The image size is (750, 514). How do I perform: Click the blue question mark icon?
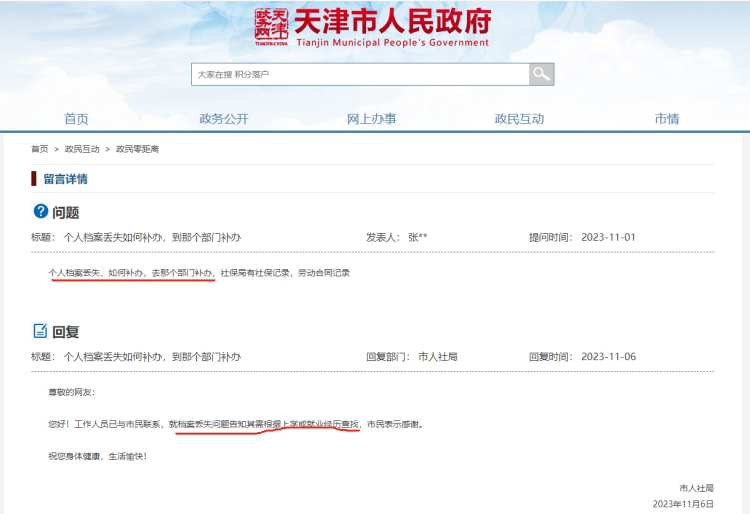(x=41, y=211)
